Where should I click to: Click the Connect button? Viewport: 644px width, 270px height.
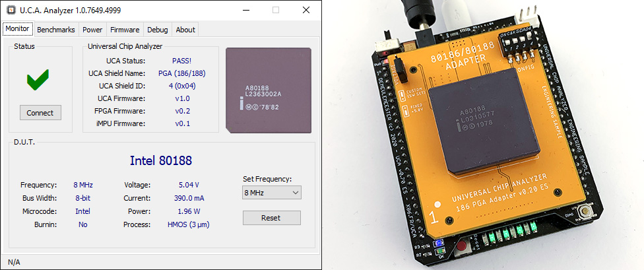click(40, 113)
